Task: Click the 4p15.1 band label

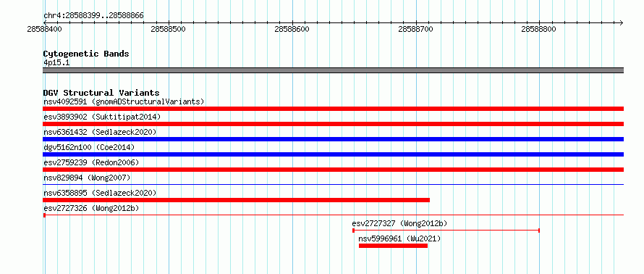Action: [56, 62]
